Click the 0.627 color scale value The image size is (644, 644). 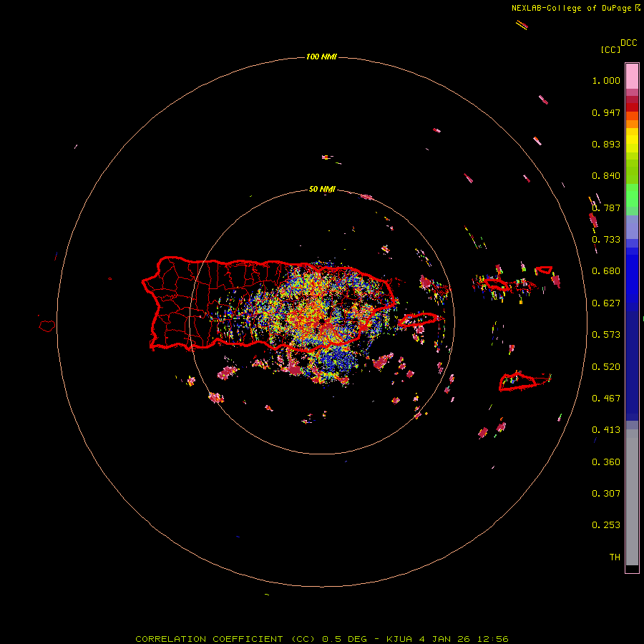coord(606,303)
